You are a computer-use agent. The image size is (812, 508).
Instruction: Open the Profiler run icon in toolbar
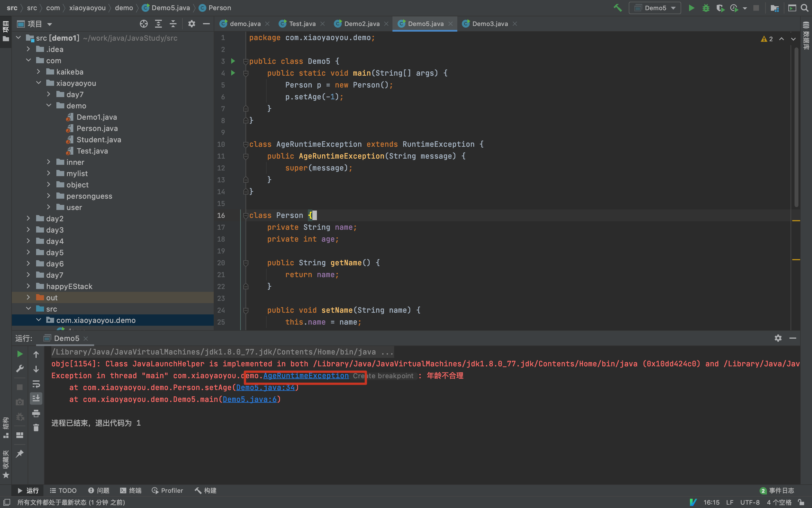[734, 8]
